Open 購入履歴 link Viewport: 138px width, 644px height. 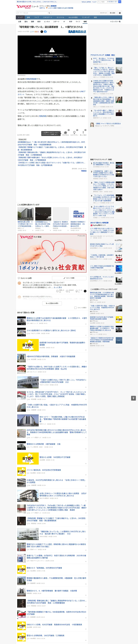112,13
